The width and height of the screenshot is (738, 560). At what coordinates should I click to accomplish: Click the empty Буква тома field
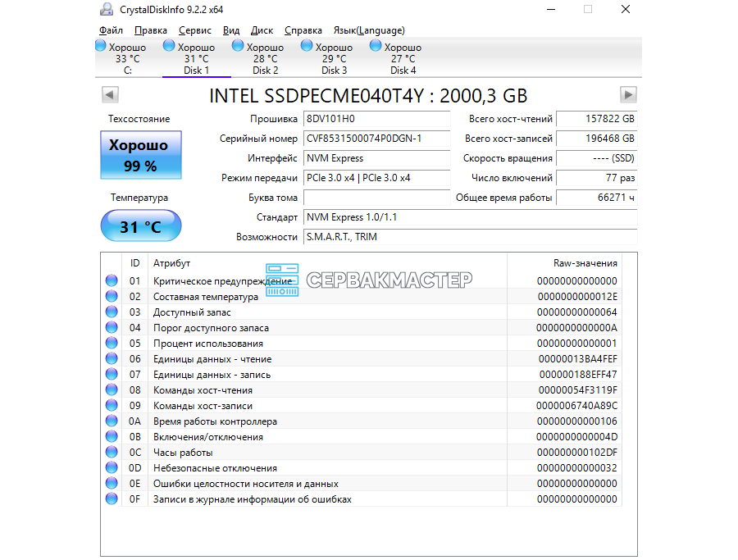click(376, 198)
